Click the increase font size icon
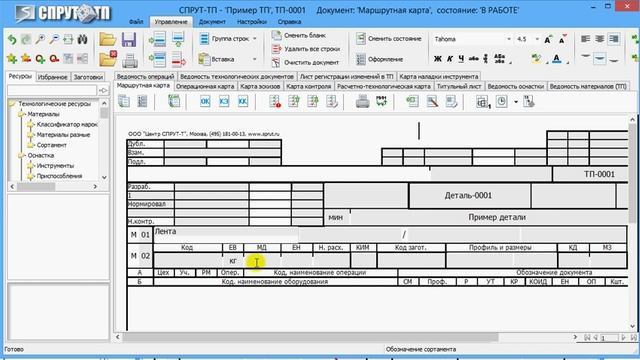The width and height of the screenshot is (640, 360). (548, 39)
